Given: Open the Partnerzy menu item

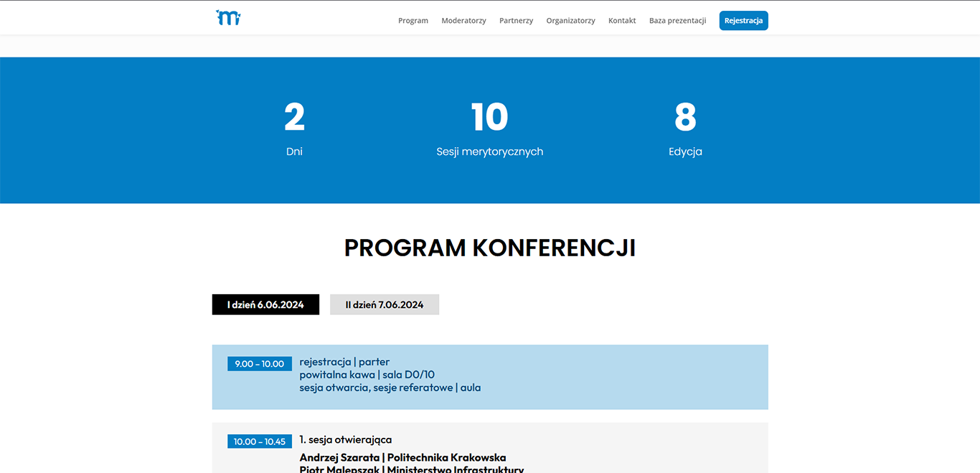Looking at the screenshot, I should 516,21.
